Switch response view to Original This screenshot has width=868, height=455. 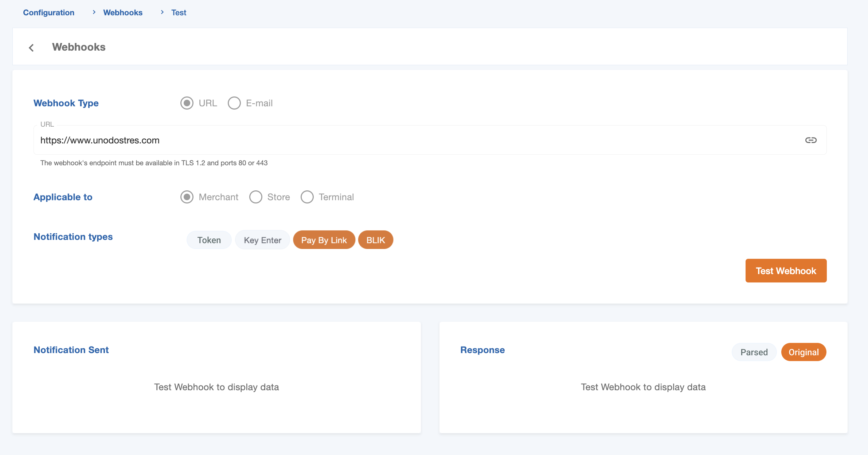(804, 352)
